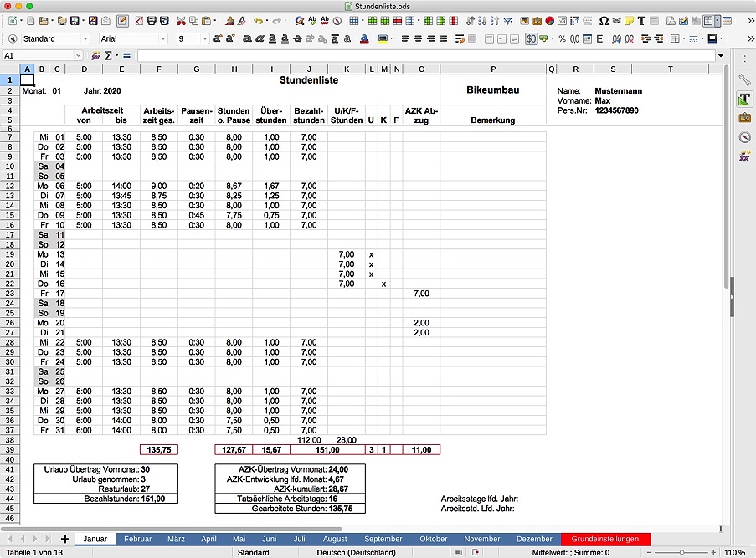Viewport: 756px width, 558px height.
Task: Switch to the Dezember sheet tab
Action: coord(534,539)
